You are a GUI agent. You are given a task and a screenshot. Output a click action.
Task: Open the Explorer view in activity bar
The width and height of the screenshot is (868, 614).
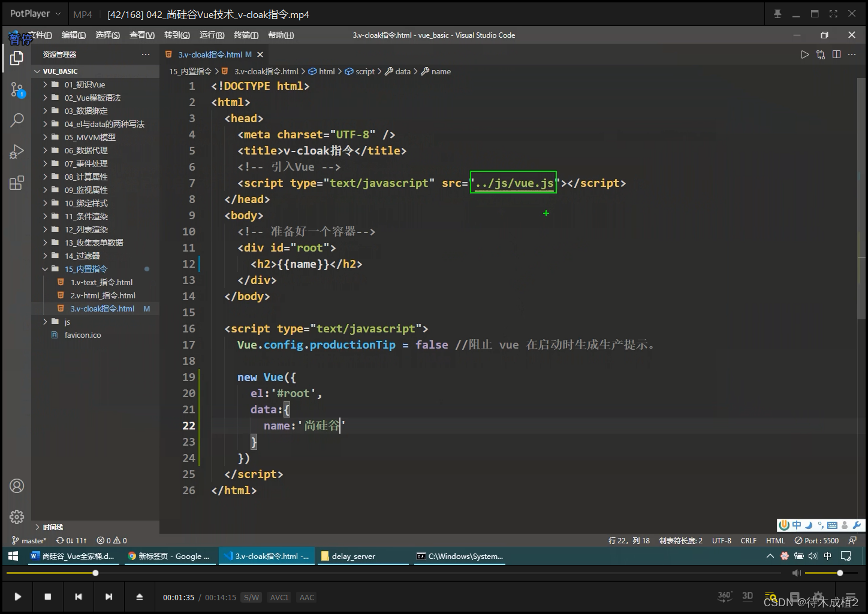click(17, 58)
